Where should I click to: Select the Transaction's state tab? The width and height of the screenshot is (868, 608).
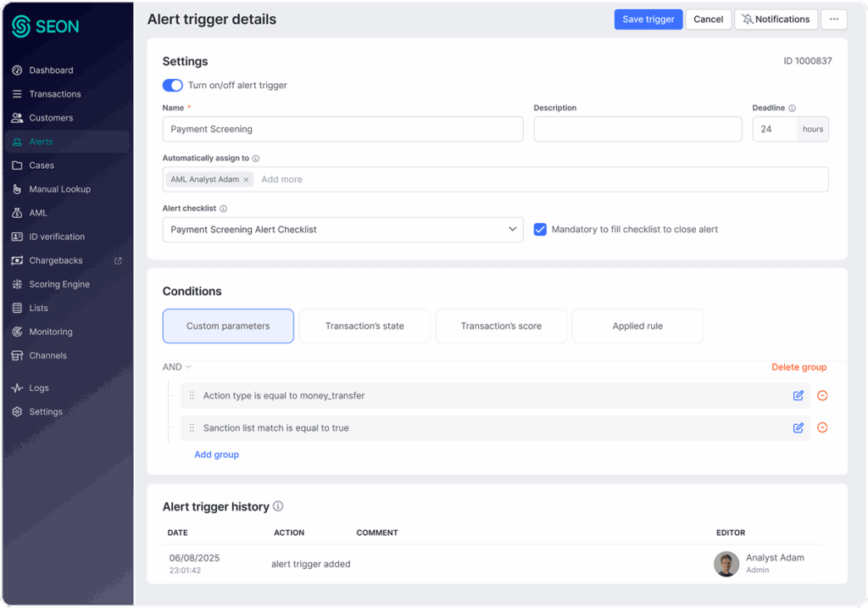tap(364, 326)
